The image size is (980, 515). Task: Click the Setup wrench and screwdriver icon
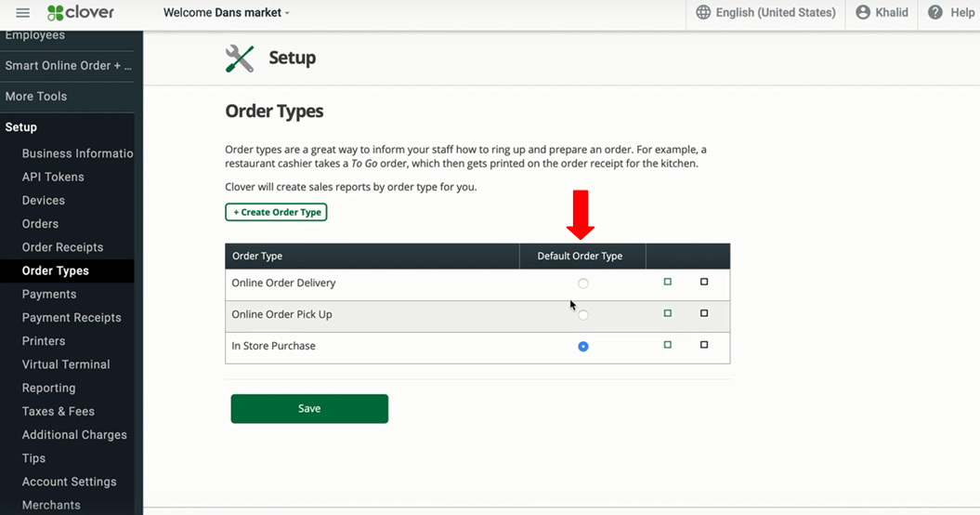pos(240,59)
